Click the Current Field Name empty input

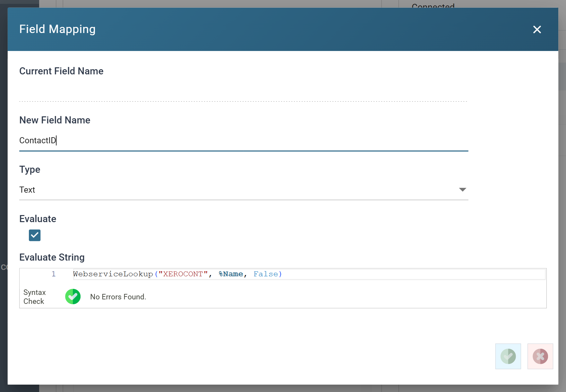(243, 91)
